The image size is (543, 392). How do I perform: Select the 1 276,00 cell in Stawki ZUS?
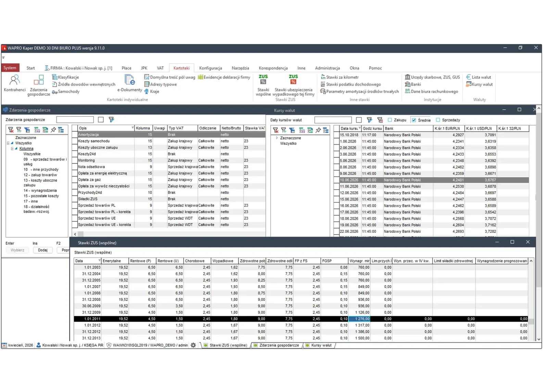pos(359,319)
